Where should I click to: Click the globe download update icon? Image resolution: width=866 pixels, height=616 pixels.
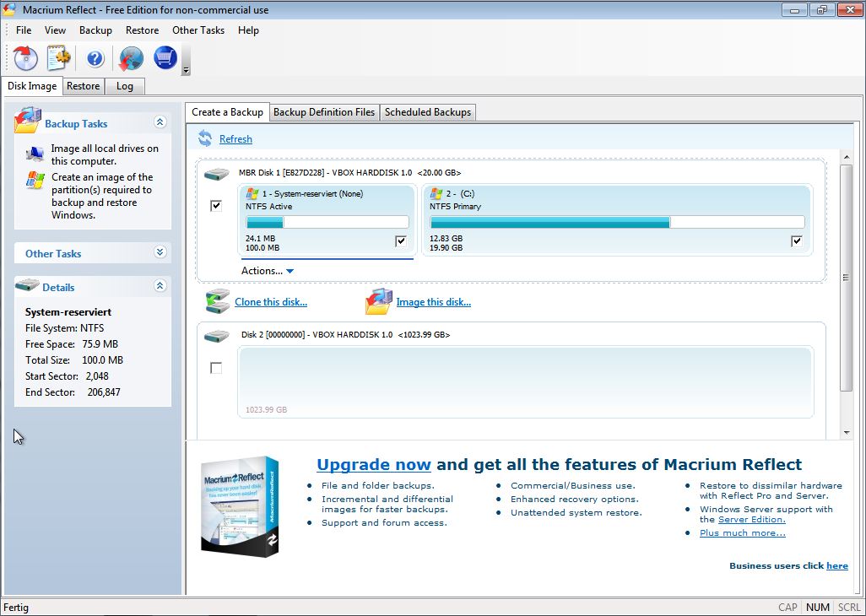coord(131,58)
